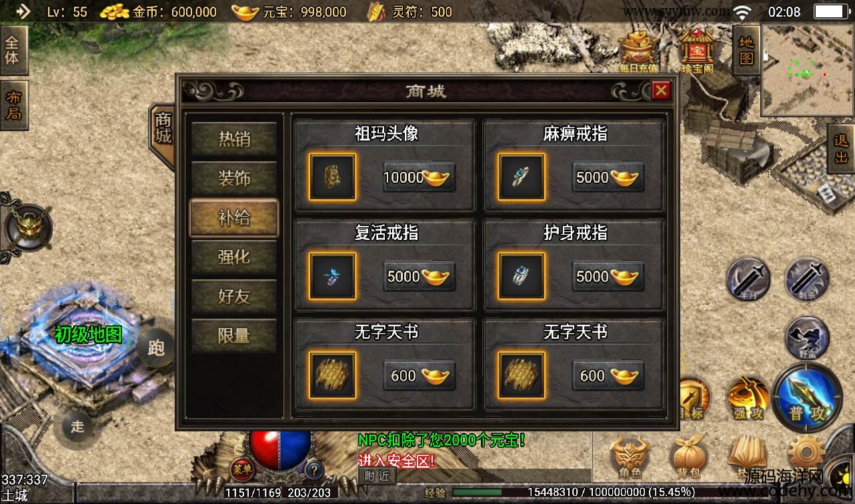Switch to the 热销 shop category
The height and width of the screenshot is (504, 855).
point(234,139)
